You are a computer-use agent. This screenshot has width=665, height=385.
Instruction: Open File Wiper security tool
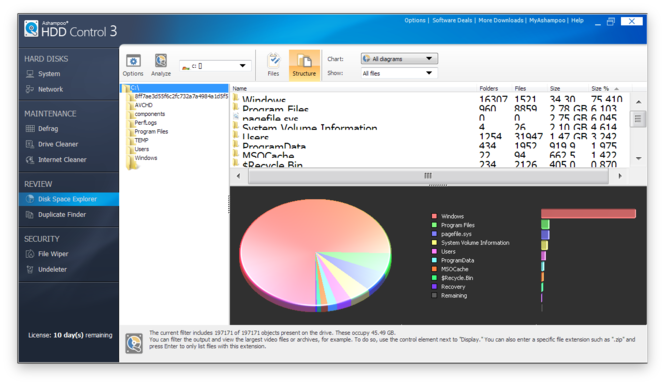53,254
